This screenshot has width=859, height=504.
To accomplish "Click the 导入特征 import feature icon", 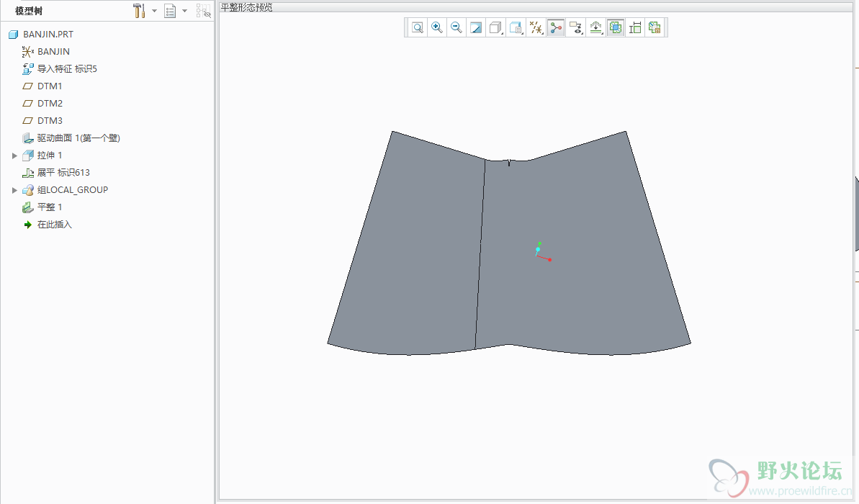I will [27, 69].
